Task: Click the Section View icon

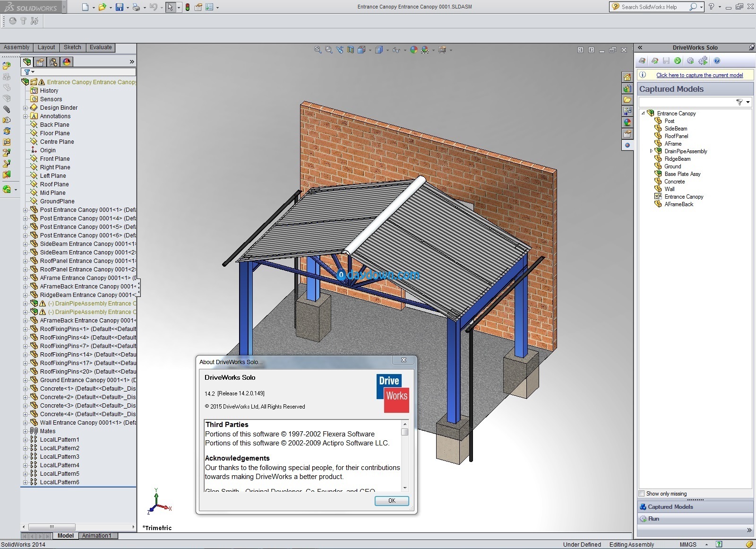Action: [351, 50]
